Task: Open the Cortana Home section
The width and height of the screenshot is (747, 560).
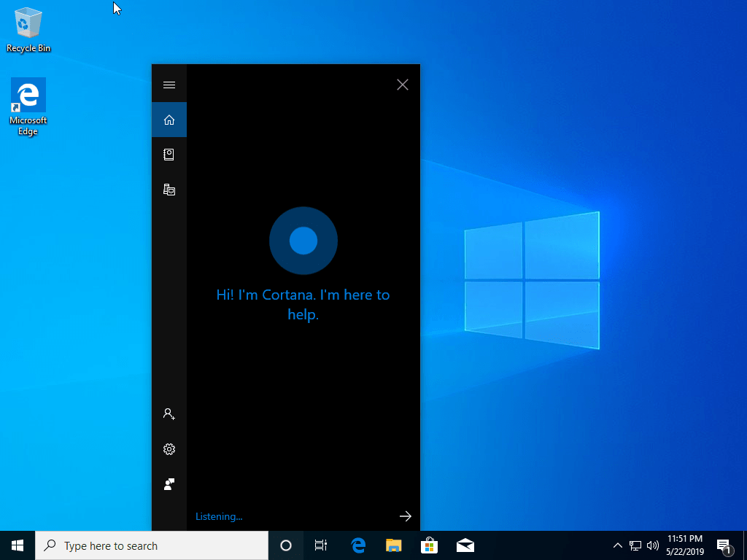Action: [x=169, y=120]
